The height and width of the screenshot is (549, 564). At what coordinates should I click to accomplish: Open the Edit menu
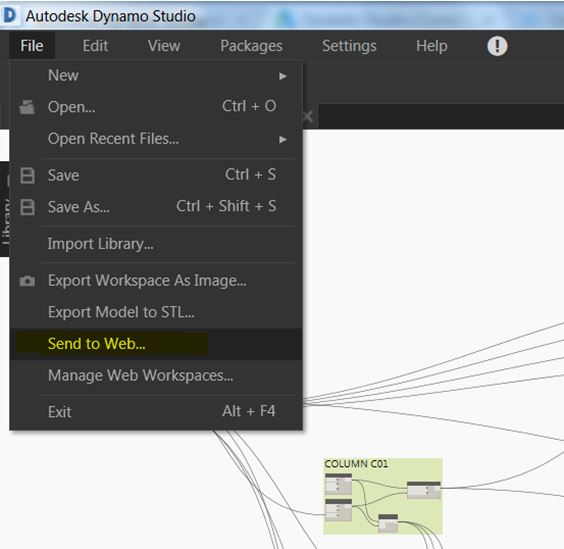pyautogui.click(x=95, y=46)
